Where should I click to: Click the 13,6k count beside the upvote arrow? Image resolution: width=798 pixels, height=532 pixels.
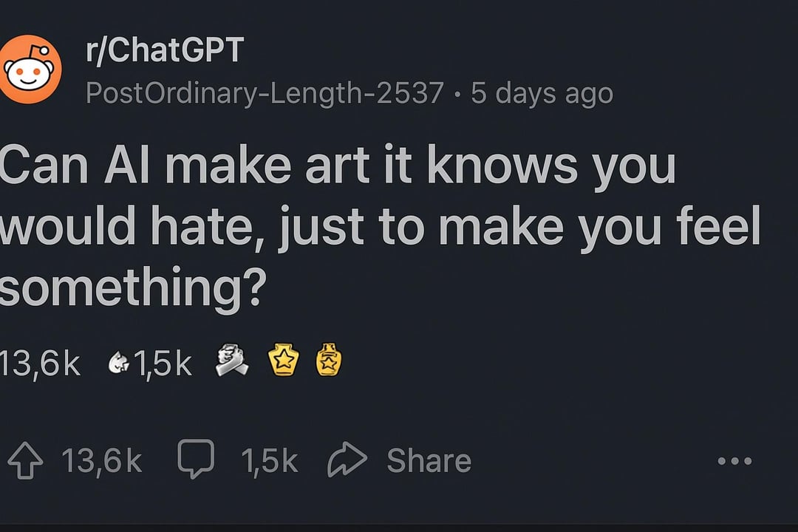[101, 460]
